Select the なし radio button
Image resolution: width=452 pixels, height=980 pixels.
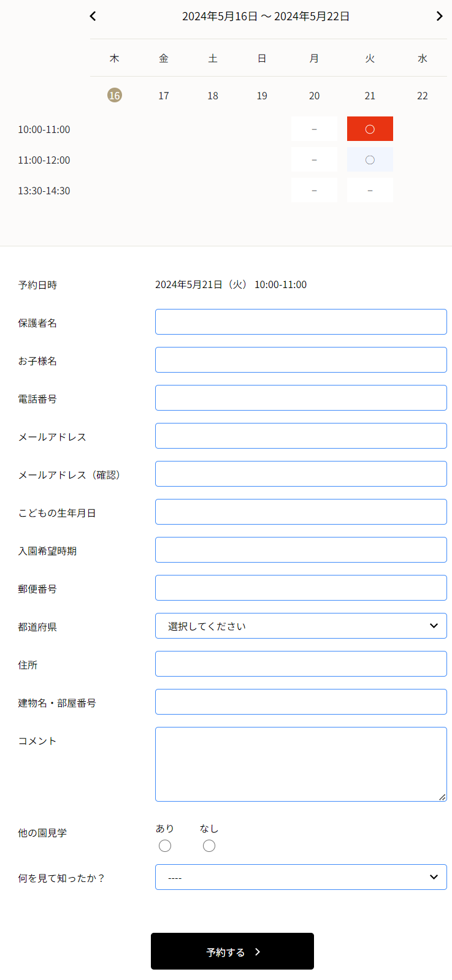(x=209, y=845)
